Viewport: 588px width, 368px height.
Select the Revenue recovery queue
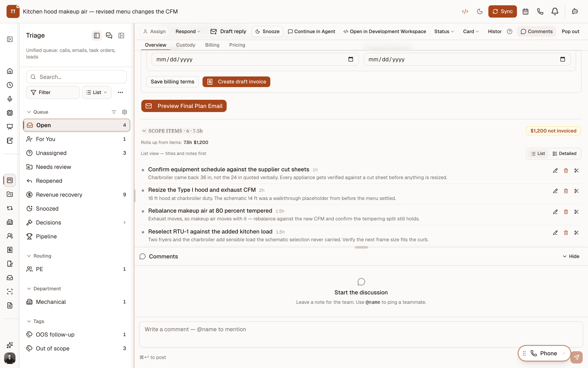77,195
